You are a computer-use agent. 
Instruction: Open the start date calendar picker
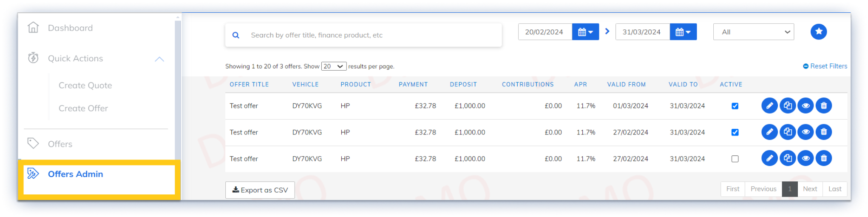point(585,32)
